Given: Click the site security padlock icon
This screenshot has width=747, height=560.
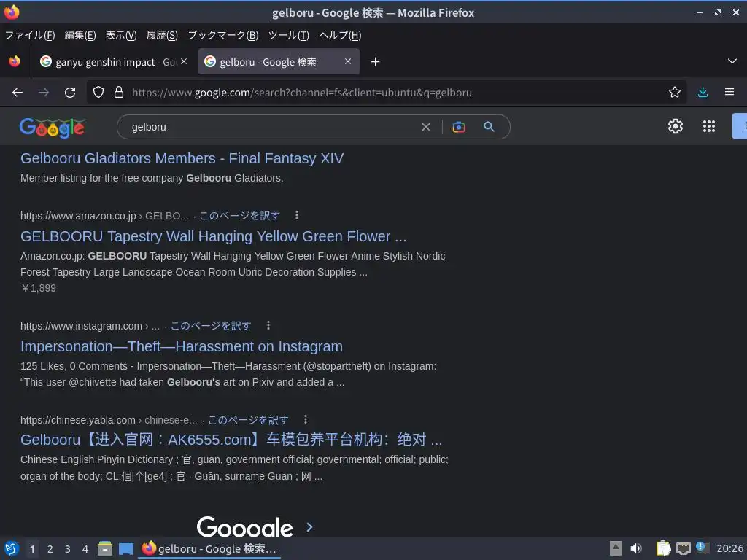Looking at the screenshot, I should pos(119,93).
